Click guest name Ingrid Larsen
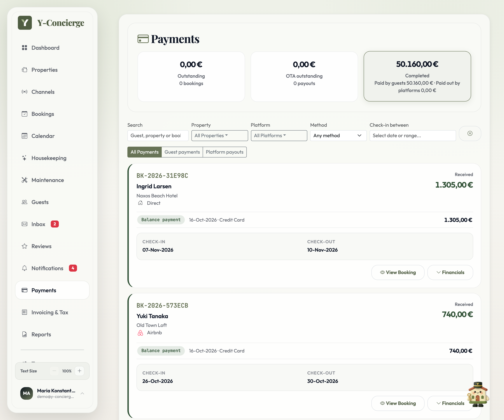Viewport: 504px width, 420px height. tap(154, 186)
